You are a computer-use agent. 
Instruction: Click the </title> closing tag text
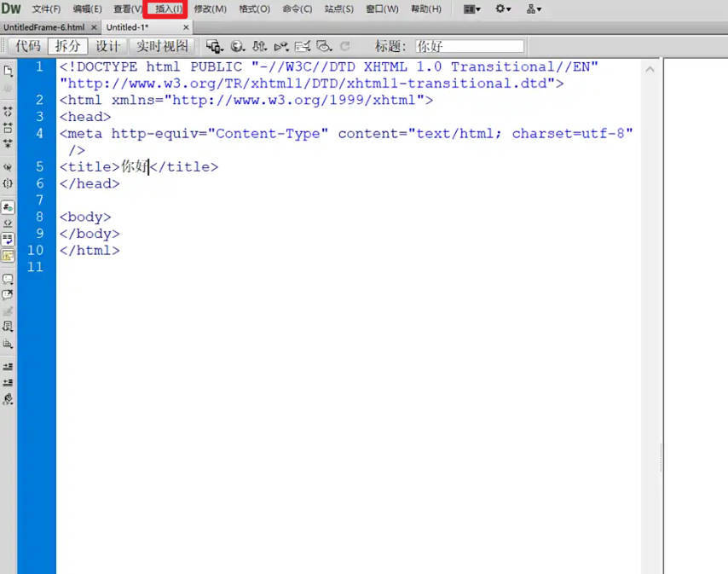click(x=184, y=166)
